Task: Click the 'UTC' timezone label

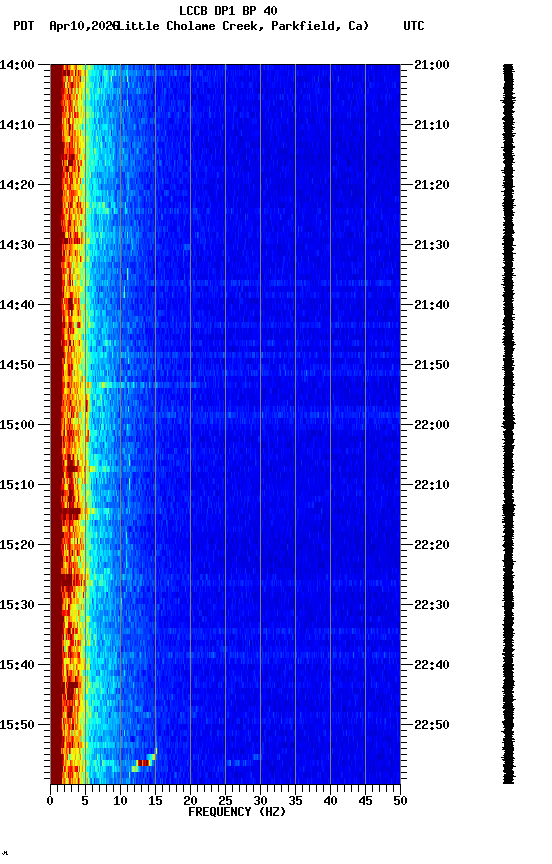Action: 414,26
